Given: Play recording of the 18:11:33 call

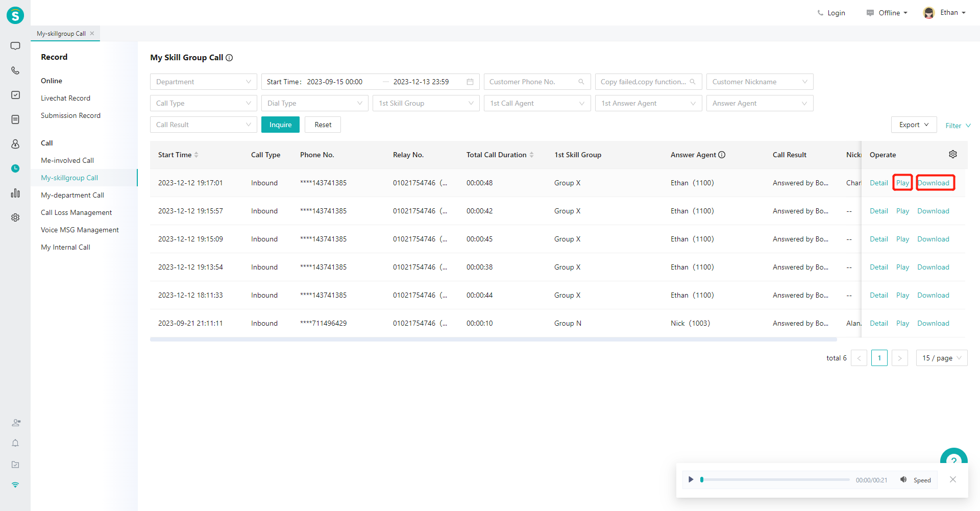Looking at the screenshot, I should [902, 295].
